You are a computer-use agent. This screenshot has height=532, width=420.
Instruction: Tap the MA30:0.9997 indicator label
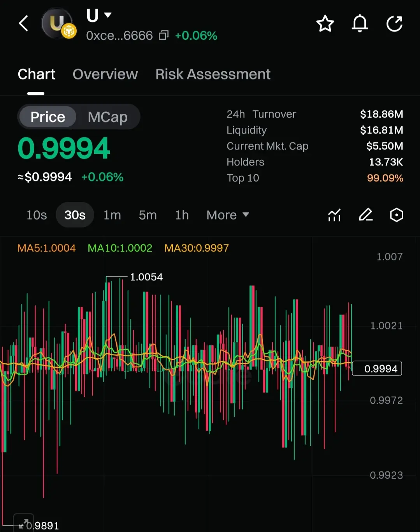click(x=197, y=248)
